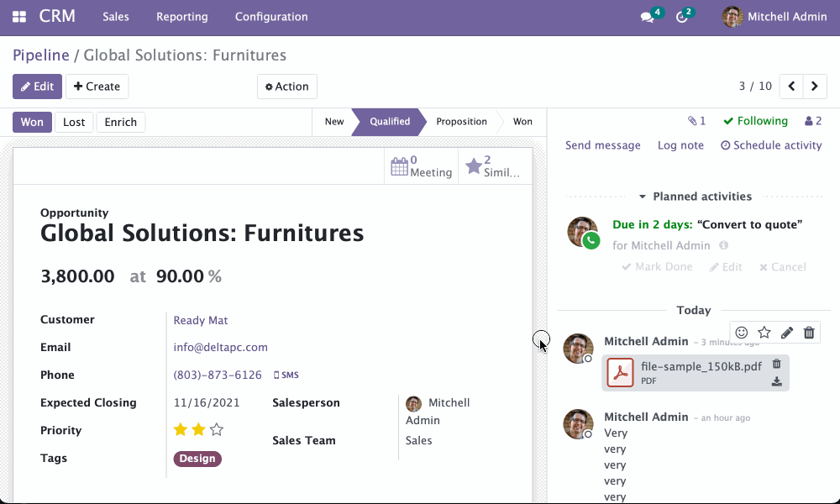Go to the next record arrow

click(x=814, y=86)
